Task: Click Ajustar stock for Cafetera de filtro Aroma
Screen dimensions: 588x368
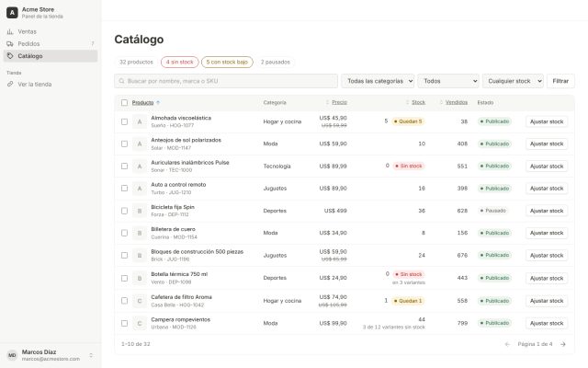Action: pyautogui.click(x=547, y=301)
